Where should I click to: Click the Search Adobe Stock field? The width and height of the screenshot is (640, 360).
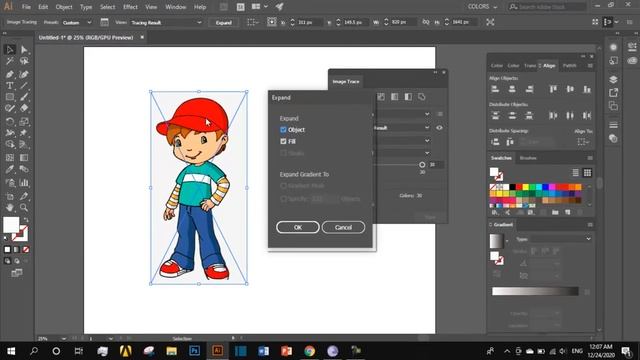click(x=547, y=7)
